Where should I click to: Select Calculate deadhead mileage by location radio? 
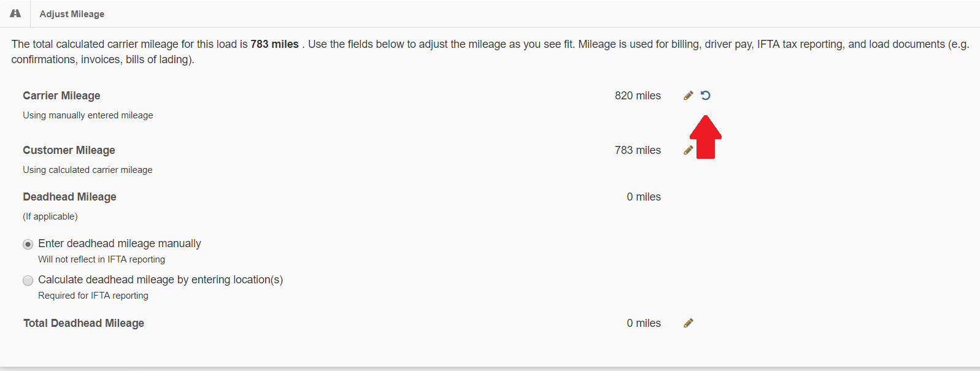(x=28, y=280)
